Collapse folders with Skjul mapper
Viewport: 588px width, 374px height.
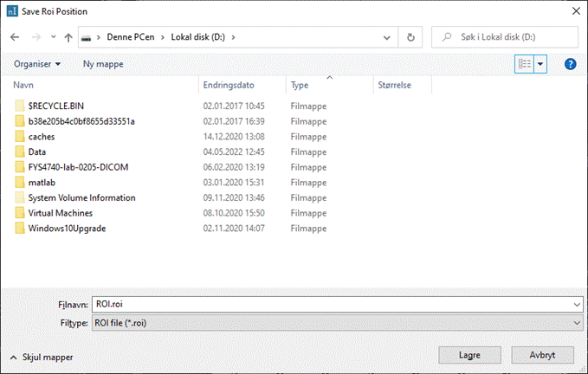click(42, 357)
